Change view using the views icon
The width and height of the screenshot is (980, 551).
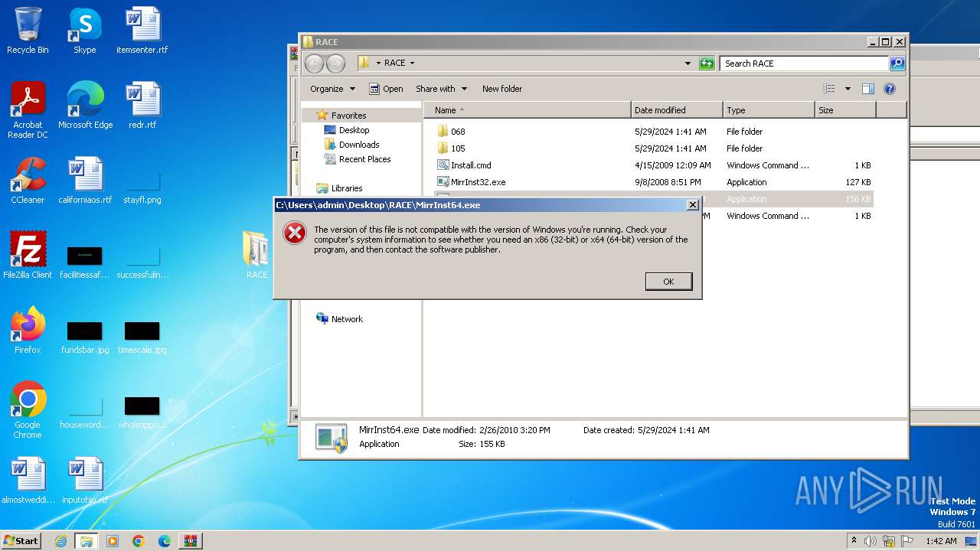[828, 89]
